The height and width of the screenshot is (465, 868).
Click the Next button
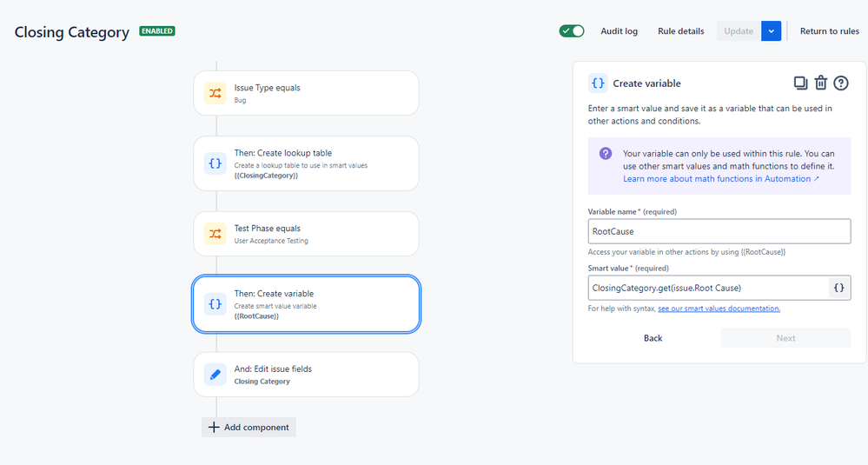[x=785, y=338]
